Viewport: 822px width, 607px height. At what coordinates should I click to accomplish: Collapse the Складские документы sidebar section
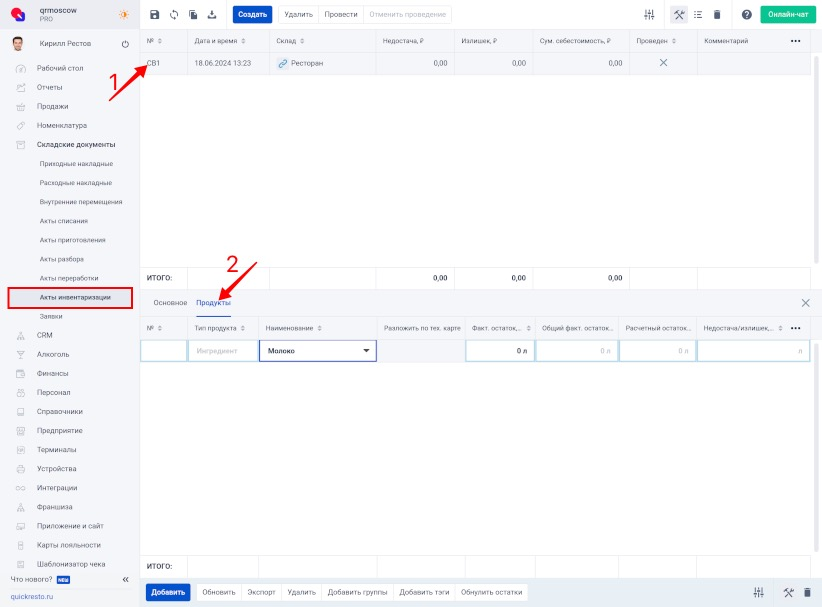[76, 144]
